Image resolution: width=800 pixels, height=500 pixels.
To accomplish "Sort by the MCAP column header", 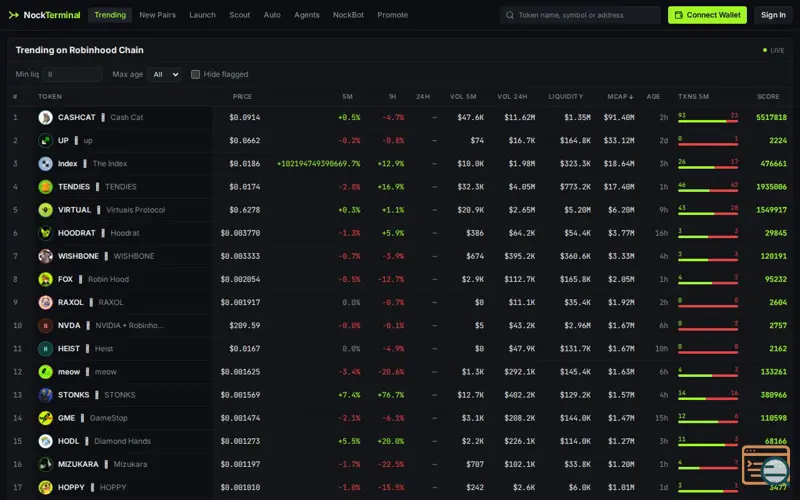I will 620,96.
